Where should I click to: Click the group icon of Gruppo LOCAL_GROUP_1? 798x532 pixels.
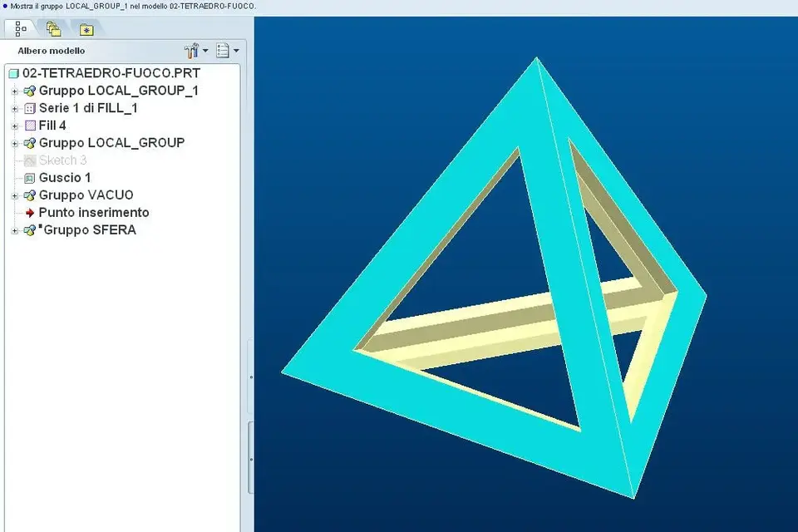[x=30, y=91]
